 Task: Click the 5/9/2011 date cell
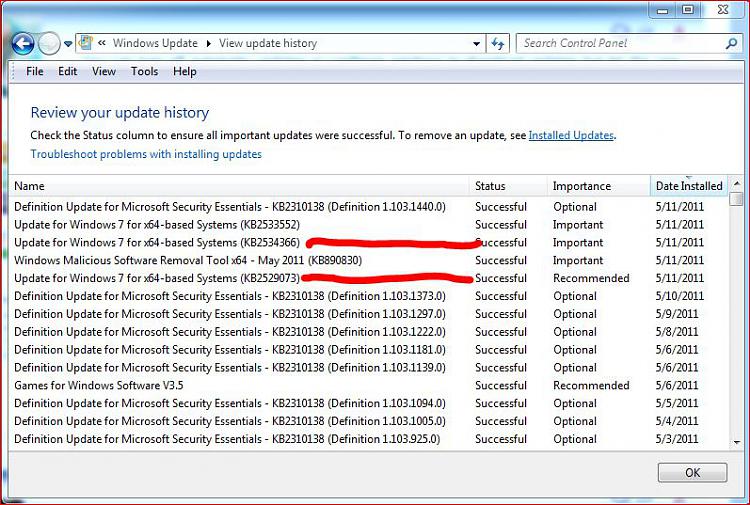[x=676, y=314]
